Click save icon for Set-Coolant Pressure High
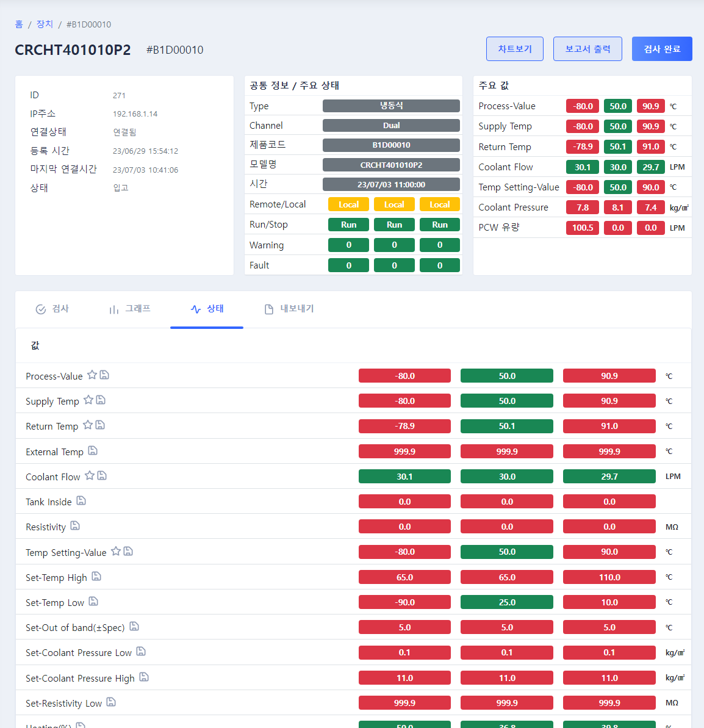Screen dimensions: 704x728 point(144,677)
